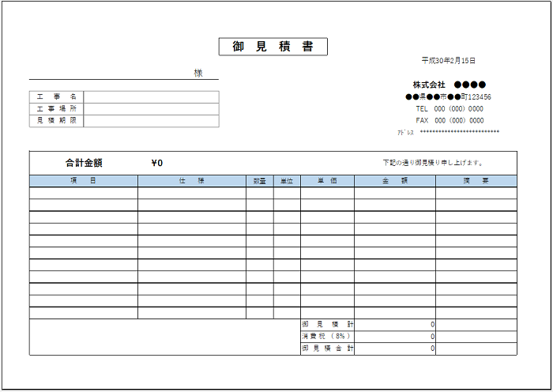
Task: Click the 消費税 (8%) value cell
Action: tap(395, 337)
